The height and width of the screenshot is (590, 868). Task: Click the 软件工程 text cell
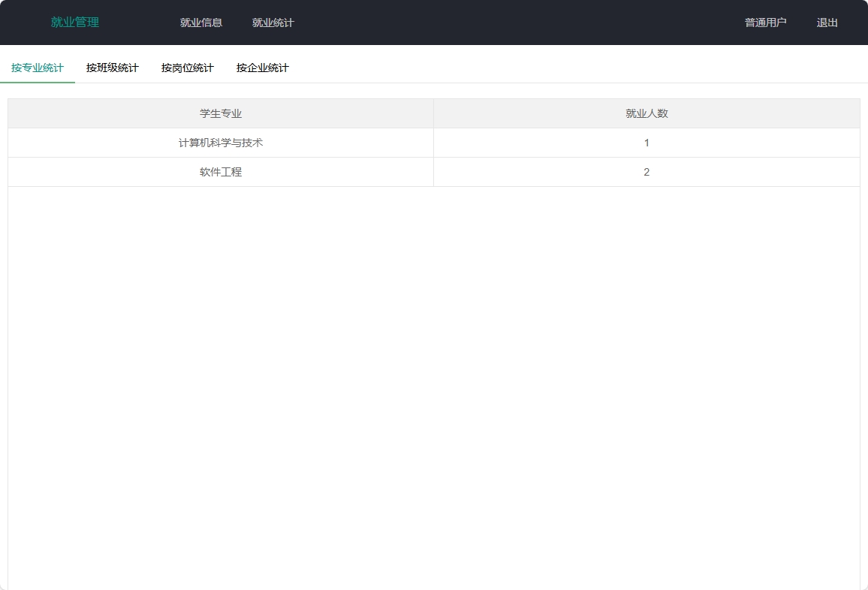220,172
